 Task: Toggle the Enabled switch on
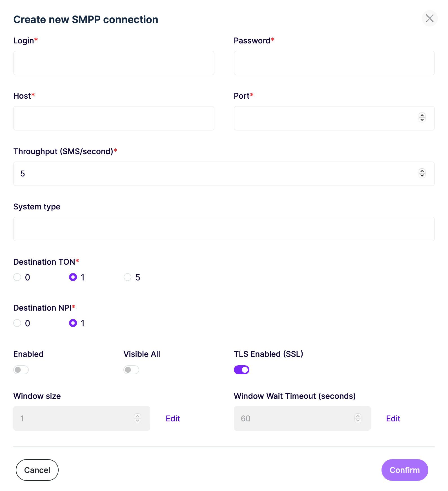tap(21, 370)
